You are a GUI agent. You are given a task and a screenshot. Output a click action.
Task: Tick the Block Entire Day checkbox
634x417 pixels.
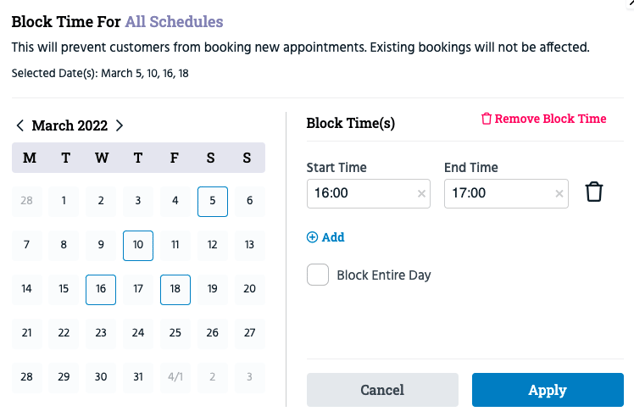[318, 275]
